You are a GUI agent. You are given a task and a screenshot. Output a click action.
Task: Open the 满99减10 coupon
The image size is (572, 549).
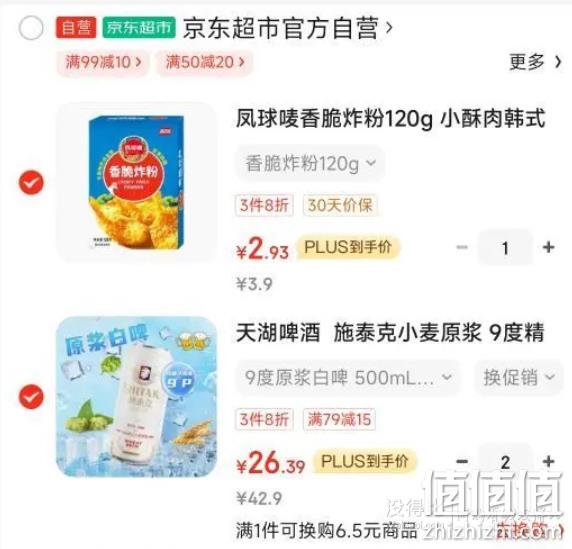pyautogui.click(x=103, y=62)
